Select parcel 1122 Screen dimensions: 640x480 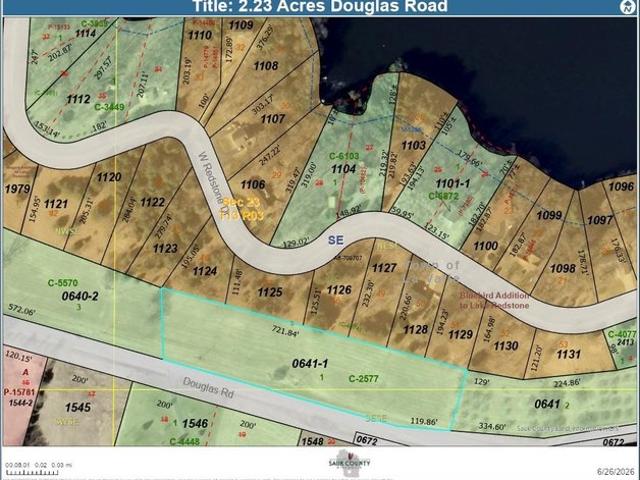pyautogui.click(x=153, y=202)
